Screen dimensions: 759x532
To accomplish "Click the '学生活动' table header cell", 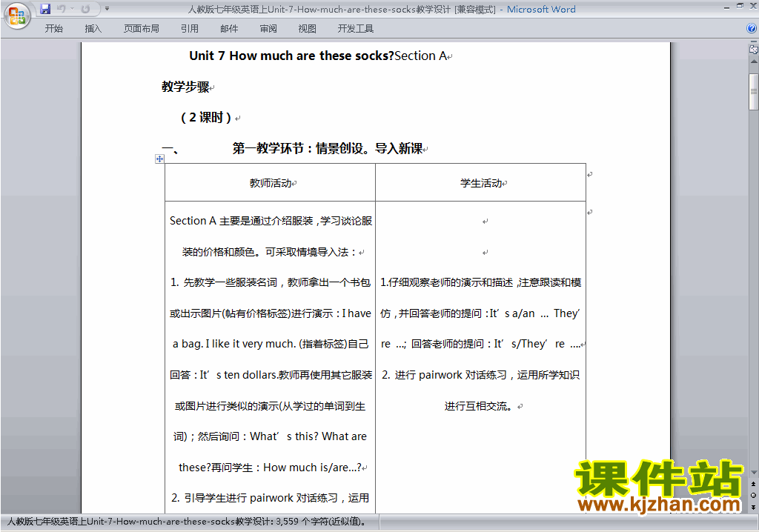I will point(480,182).
